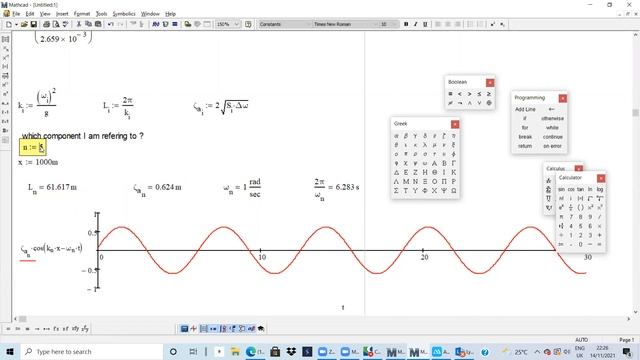Open the File menu
Viewport: 640px width, 360px height.
point(16,14)
